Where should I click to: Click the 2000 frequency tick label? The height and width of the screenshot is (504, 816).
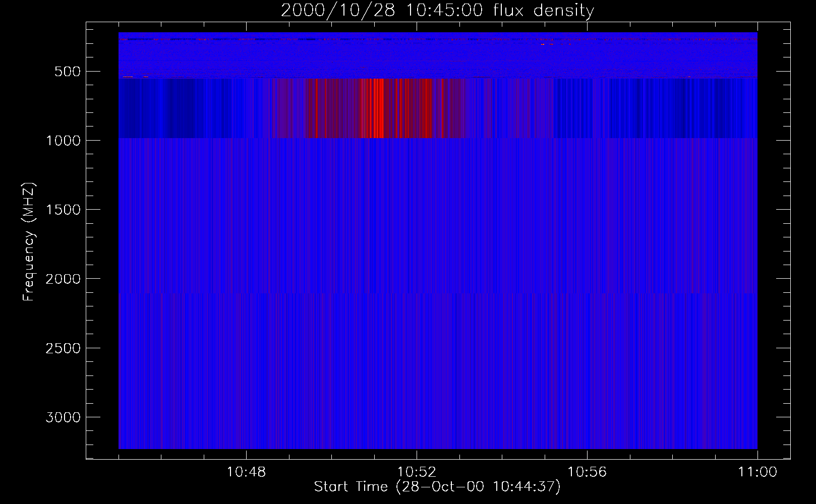click(x=63, y=279)
